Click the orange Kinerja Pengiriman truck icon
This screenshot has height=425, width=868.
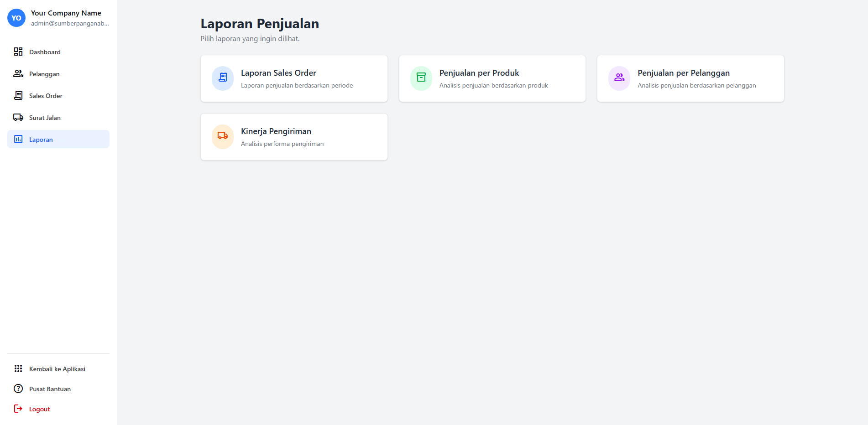click(x=223, y=136)
